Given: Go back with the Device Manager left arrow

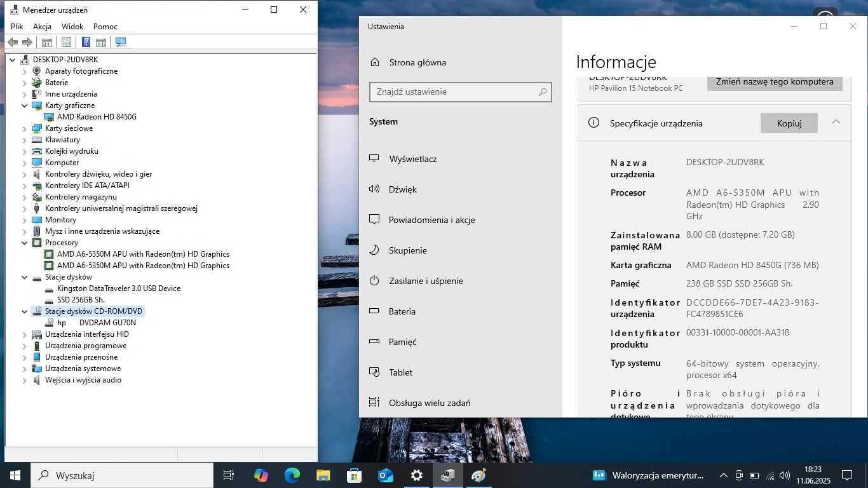Looking at the screenshot, I should point(13,43).
